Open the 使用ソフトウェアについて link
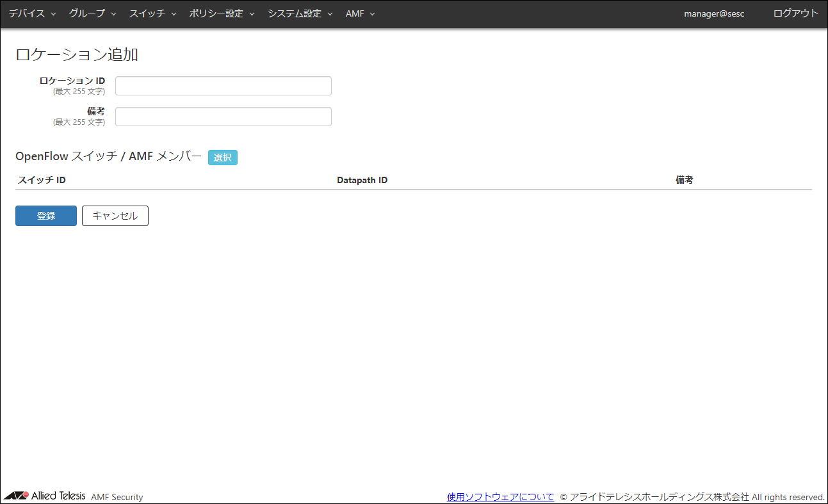This screenshot has height=504, width=828. coord(500,497)
